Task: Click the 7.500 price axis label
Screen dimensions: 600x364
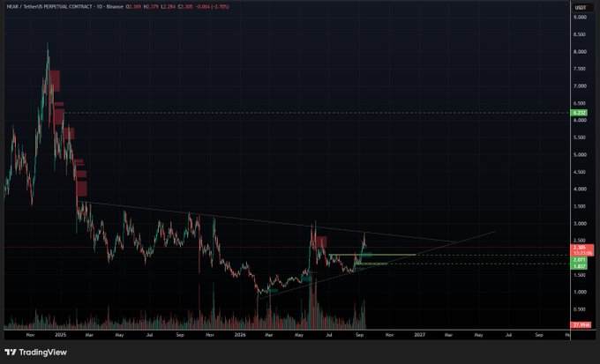Action: [x=580, y=69]
